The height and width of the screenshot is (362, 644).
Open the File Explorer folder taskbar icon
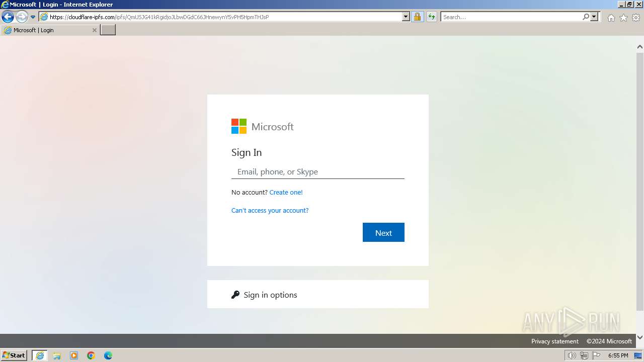point(57,355)
